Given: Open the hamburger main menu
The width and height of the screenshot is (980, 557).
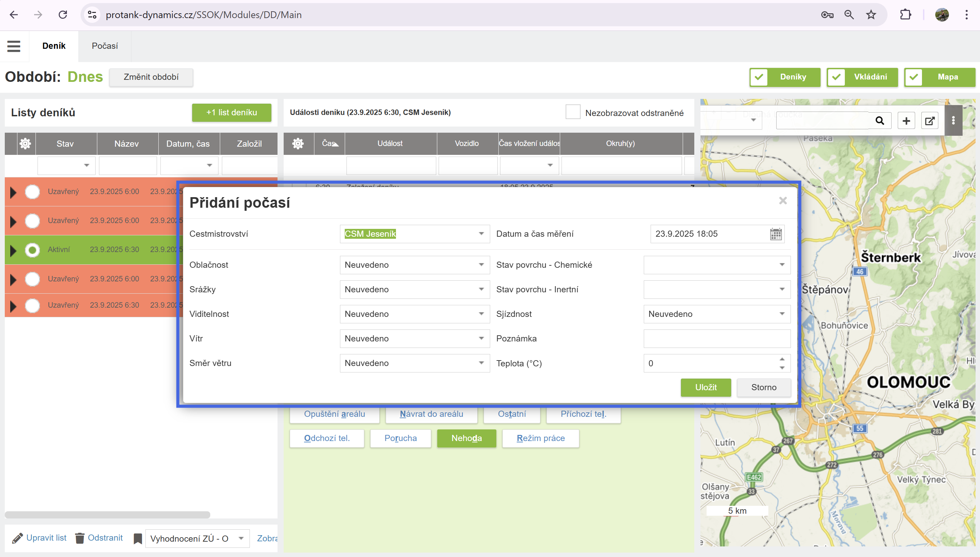Looking at the screenshot, I should (14, 46).
